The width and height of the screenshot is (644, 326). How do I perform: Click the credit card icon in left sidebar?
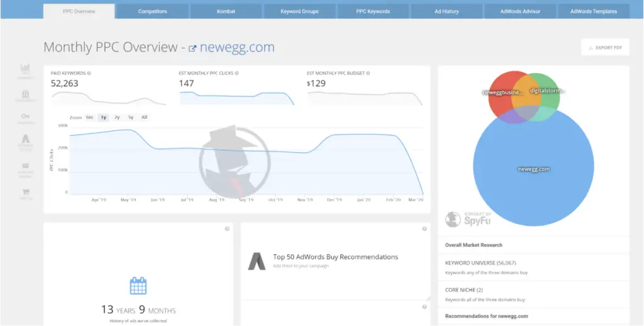coord(26,166)
